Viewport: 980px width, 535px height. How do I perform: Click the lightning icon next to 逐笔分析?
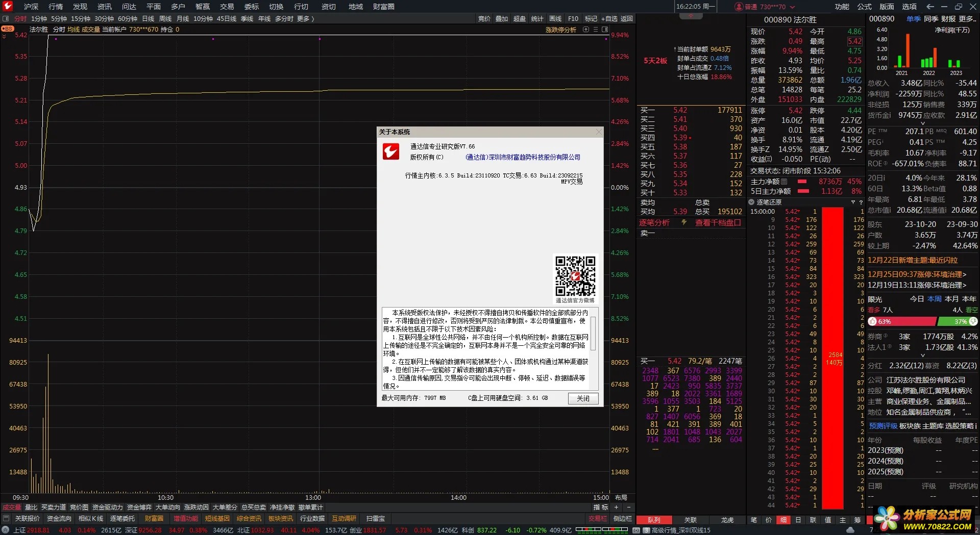684,222
